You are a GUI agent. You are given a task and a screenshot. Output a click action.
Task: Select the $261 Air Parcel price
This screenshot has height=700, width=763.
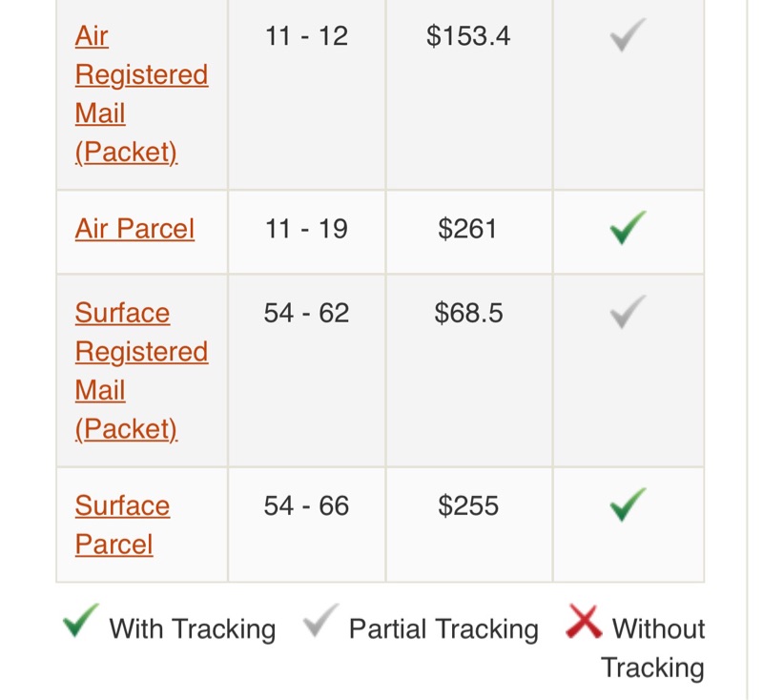(x=467, y=229)
